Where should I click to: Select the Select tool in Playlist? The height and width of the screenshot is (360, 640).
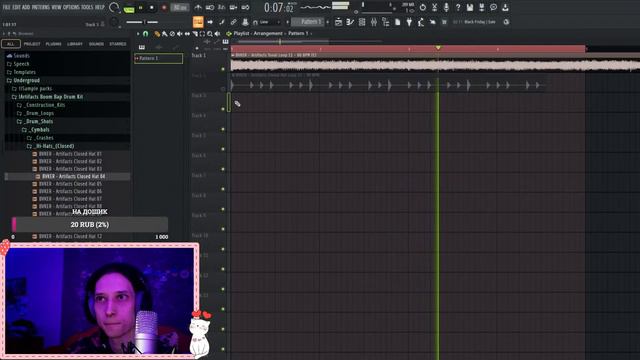[202, 34]
